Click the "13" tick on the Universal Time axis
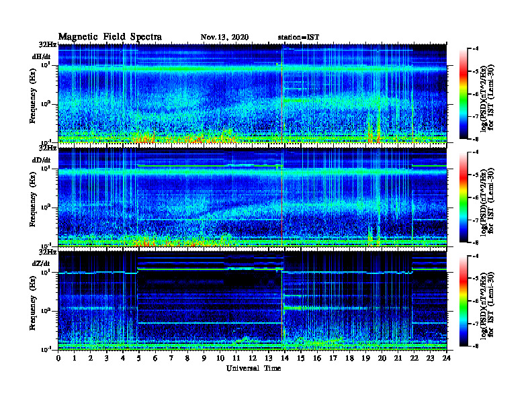The width and height of the screenshot is (532, 411). (269, 358)
